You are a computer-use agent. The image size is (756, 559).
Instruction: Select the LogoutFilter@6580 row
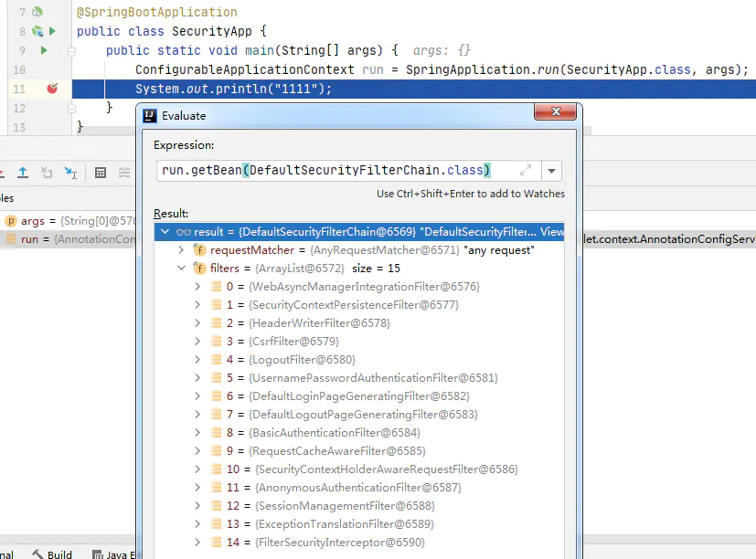point(359,360)
